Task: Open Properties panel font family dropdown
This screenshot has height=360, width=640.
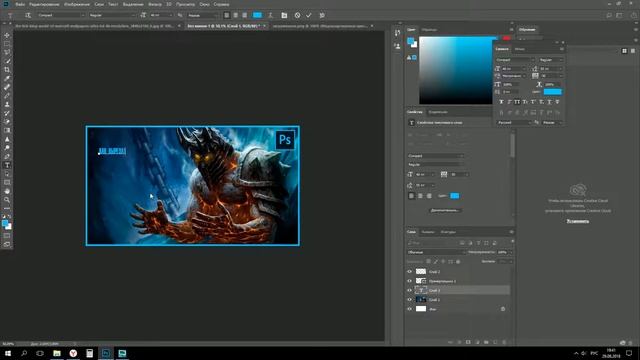Action: coord(436,156)
